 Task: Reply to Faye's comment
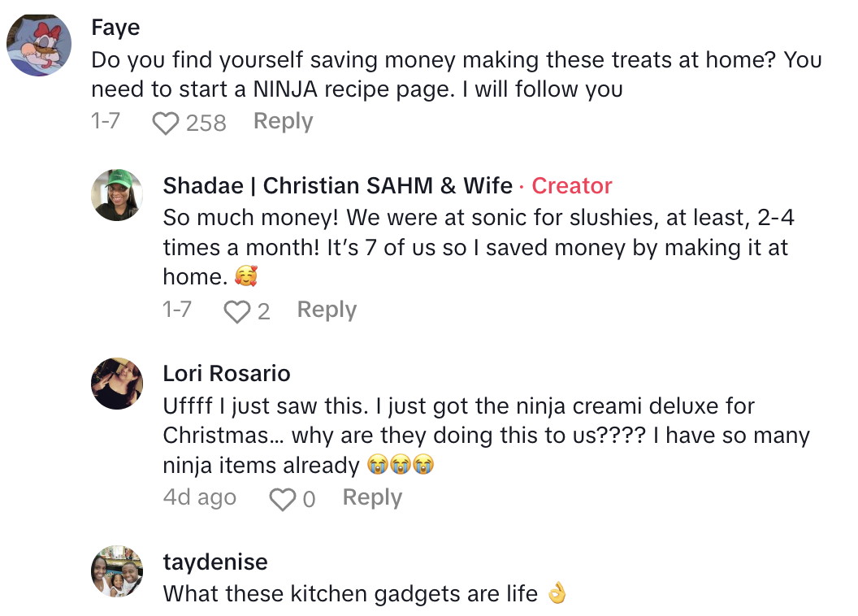283,120
